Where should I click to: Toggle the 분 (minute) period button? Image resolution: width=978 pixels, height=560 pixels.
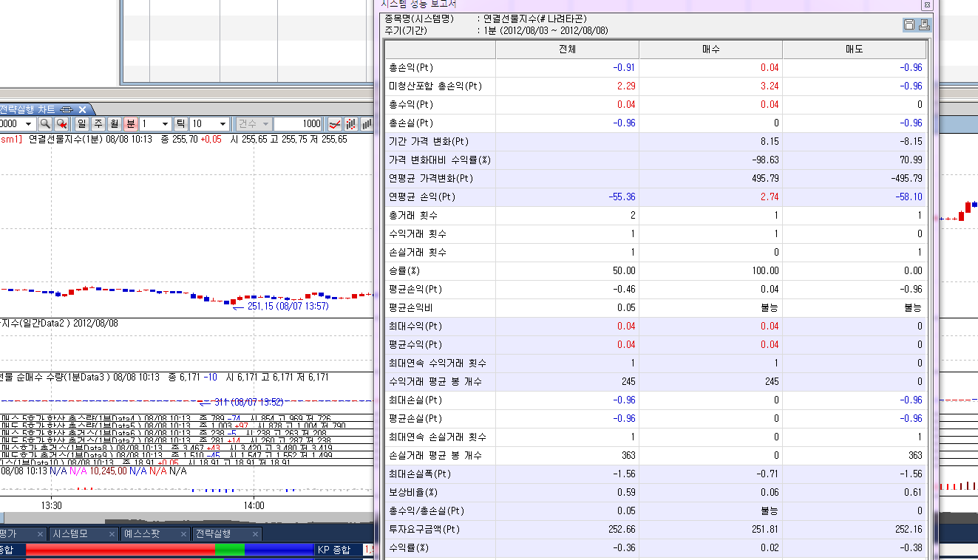pos(130,124)
